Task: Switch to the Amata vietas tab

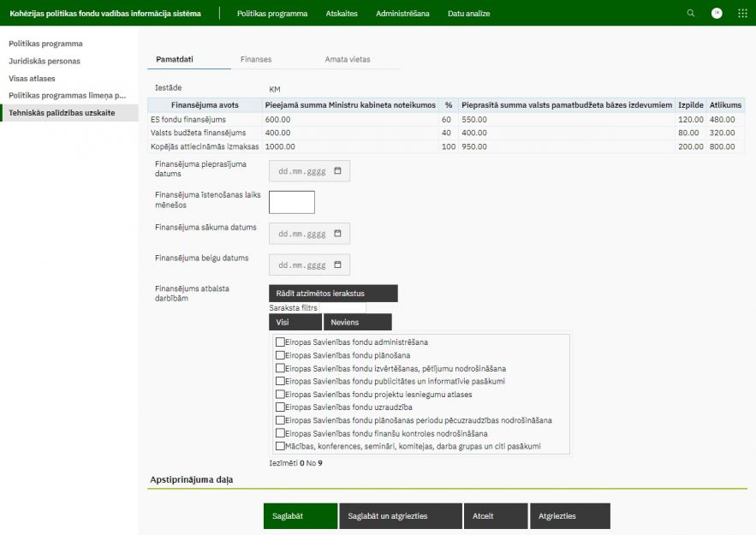Action: [x=348, y=59]
